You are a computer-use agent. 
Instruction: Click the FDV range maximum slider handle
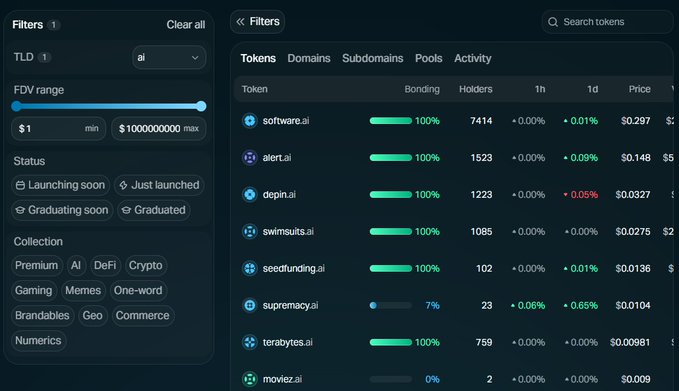[201, 106]
